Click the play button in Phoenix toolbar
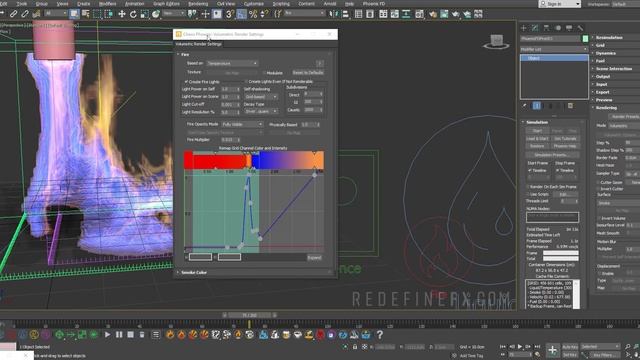The height and width of the screenshot is (360, 640). [x=107, y=335]
